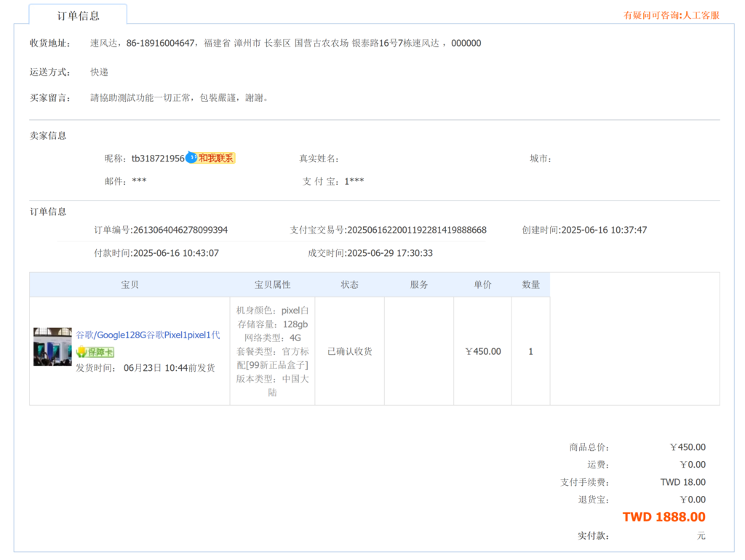The image size is (745, 560).
Task: Open the 谷歌/Google128G Pixel1 product link
Action: [x=148, y=335]
